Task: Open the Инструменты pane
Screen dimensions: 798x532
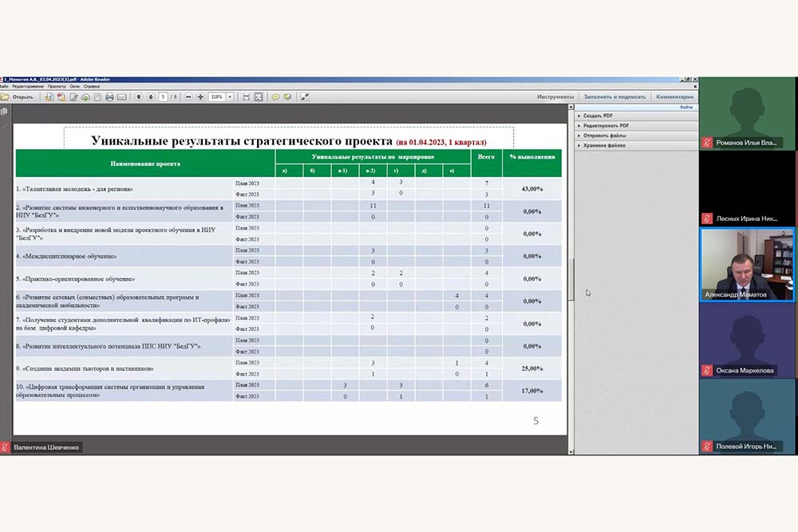Action: click(x=555, y=97)
